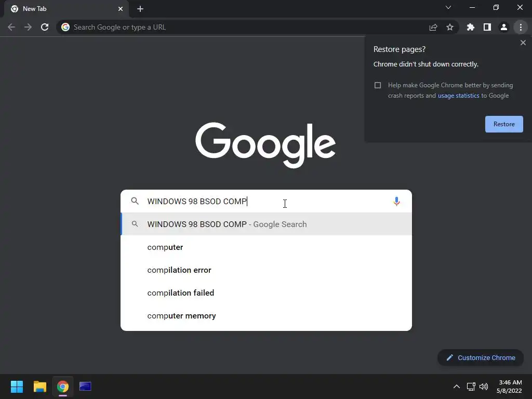532x399 pixels.
Task: Enable sending crash reports checkbox
Action: (x=378, y=85)
